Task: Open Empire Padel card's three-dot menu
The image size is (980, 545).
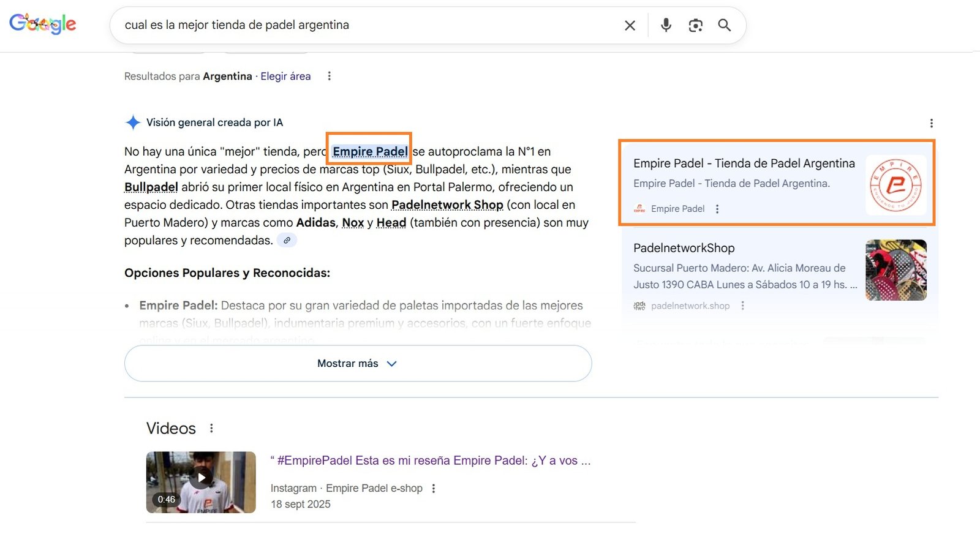Action: click(717, 209)
